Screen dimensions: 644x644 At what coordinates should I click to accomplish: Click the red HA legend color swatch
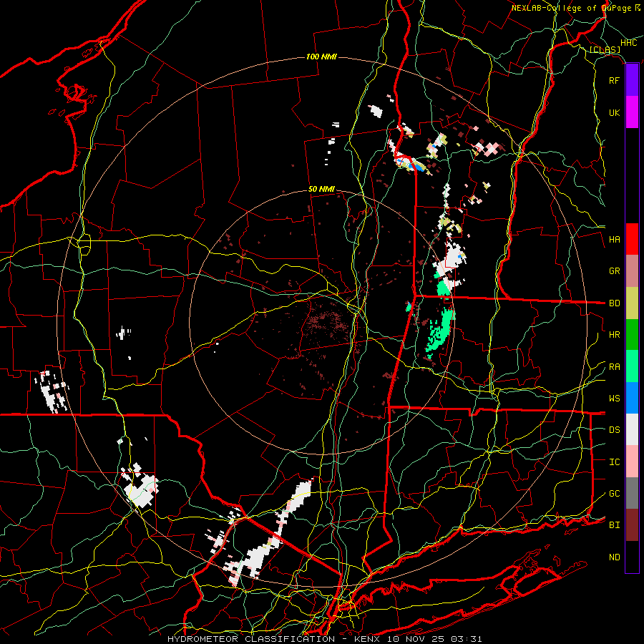(x=632, y=239)
